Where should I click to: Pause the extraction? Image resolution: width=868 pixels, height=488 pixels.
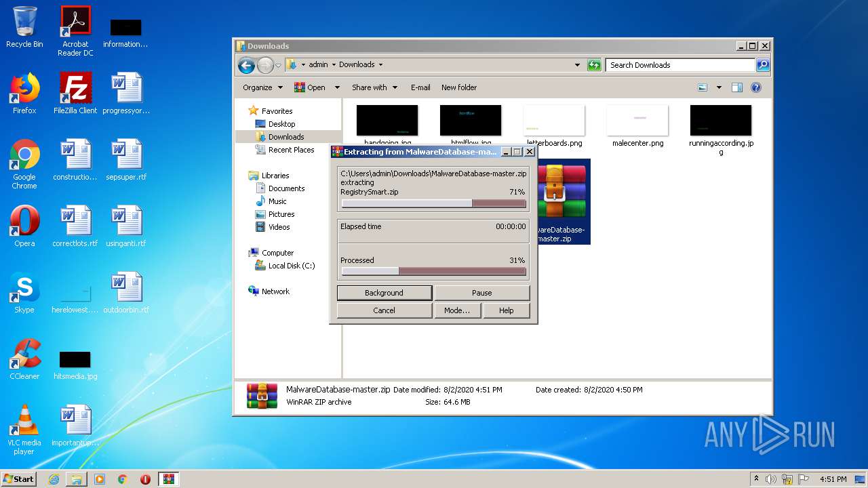pos(482,293)
